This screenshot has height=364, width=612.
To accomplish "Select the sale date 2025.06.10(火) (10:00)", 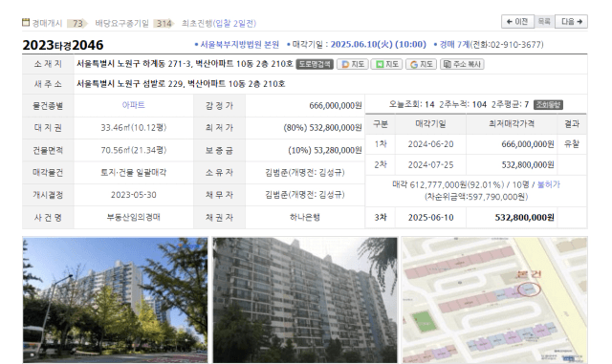I will (379, 45).
